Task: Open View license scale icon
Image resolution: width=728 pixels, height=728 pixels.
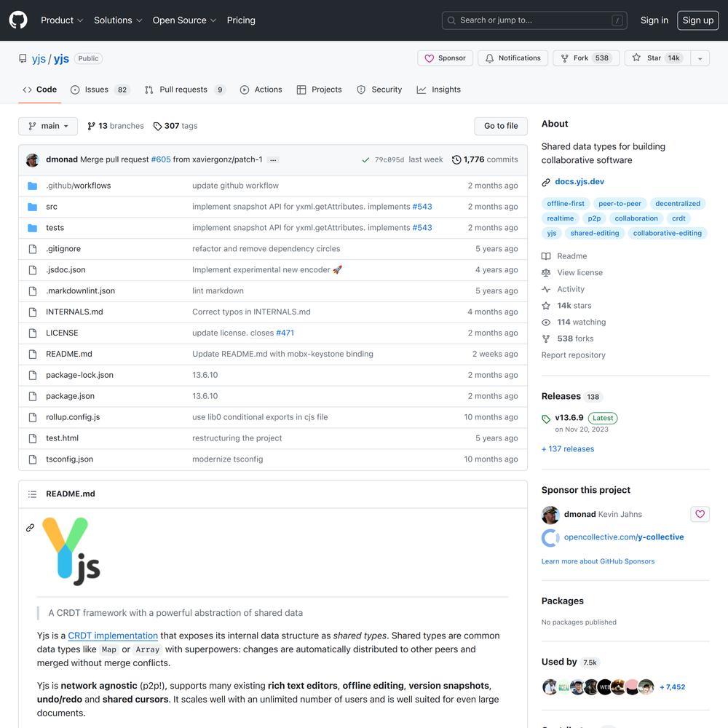Action: pyautogui.click(x=546, y=272)
